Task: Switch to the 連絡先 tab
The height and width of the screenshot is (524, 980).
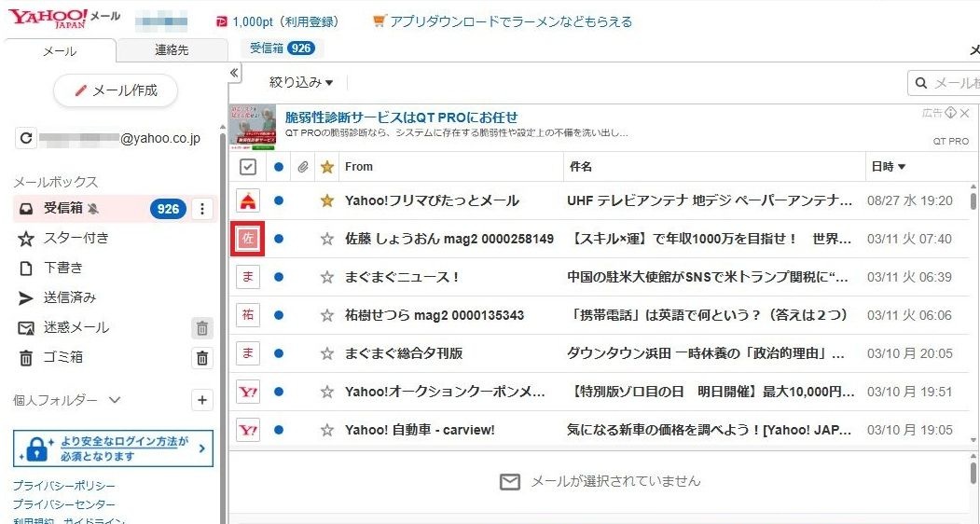Action: tap(172, 50)
